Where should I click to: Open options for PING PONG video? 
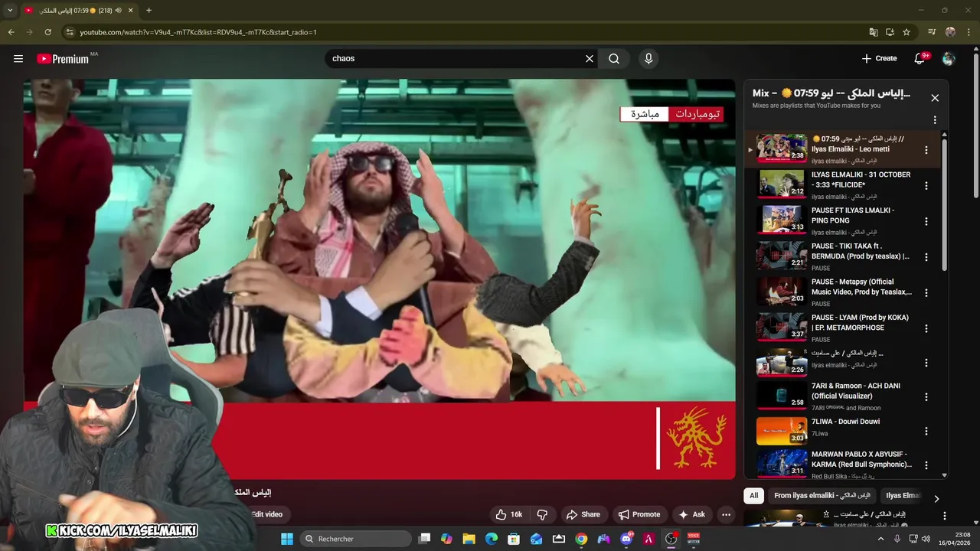926,221
